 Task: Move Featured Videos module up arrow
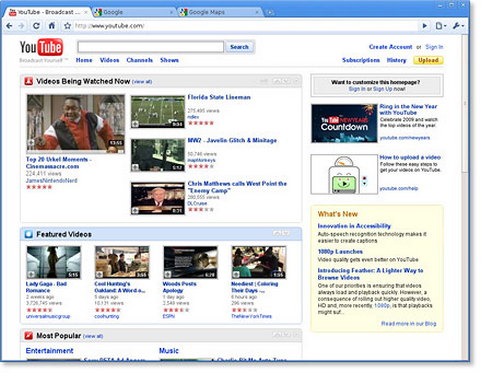click(x=276, y=233)
